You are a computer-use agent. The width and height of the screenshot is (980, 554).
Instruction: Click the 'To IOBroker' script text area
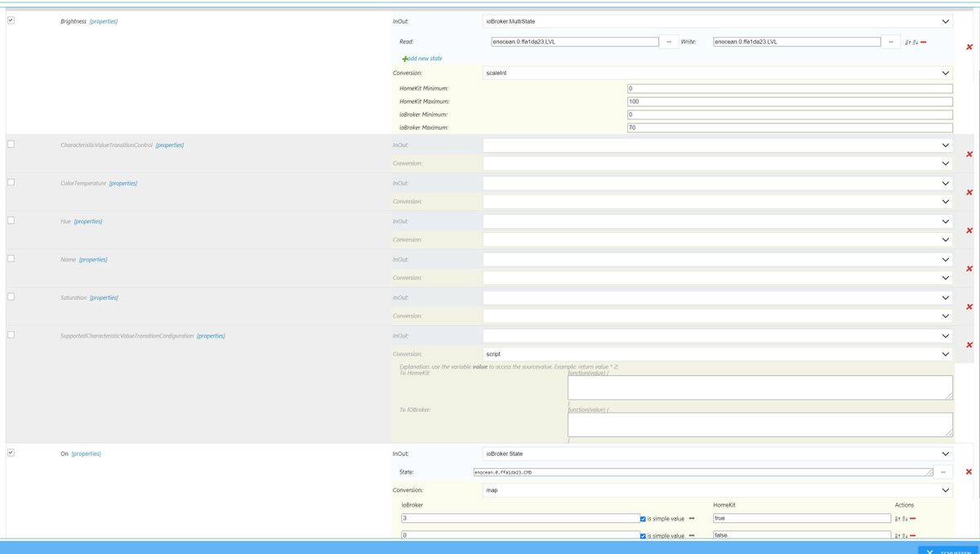pos(760,424)
